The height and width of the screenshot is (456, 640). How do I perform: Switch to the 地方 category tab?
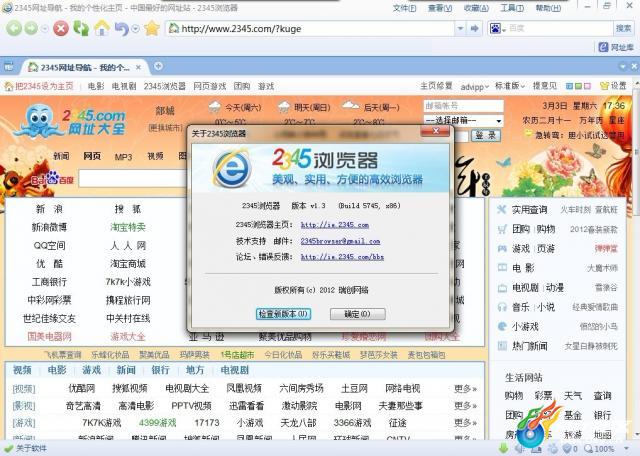coord(195,370)
